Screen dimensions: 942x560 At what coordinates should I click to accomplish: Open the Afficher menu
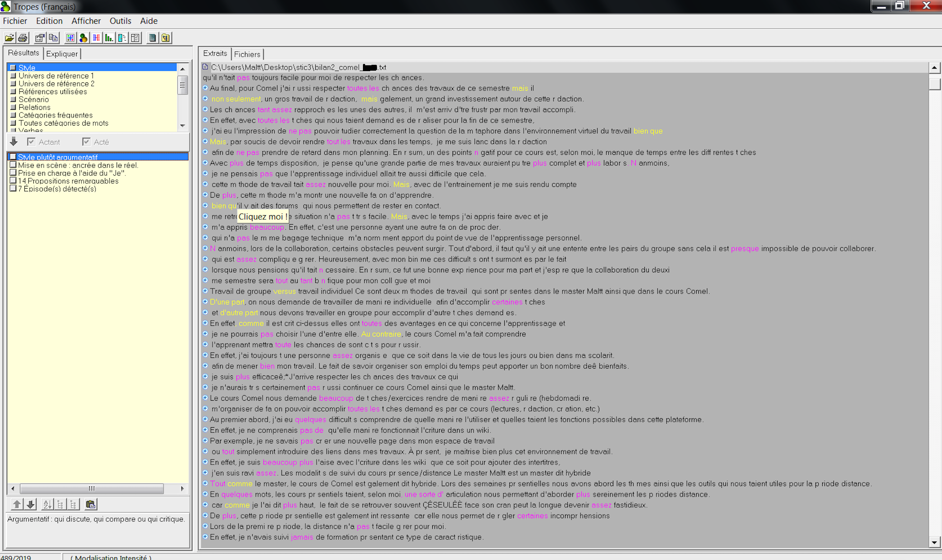click(86, 21)
